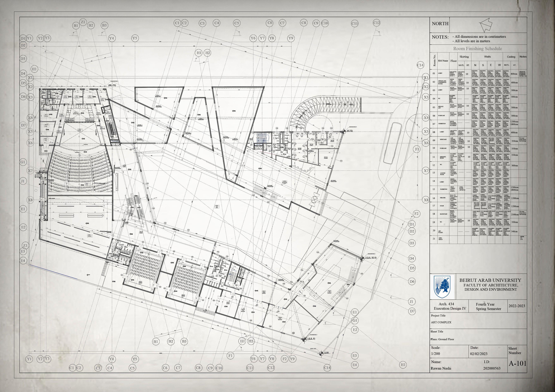Click sheet number A-101
Viewport: 555px width, 392px height.
pos(517,364)
